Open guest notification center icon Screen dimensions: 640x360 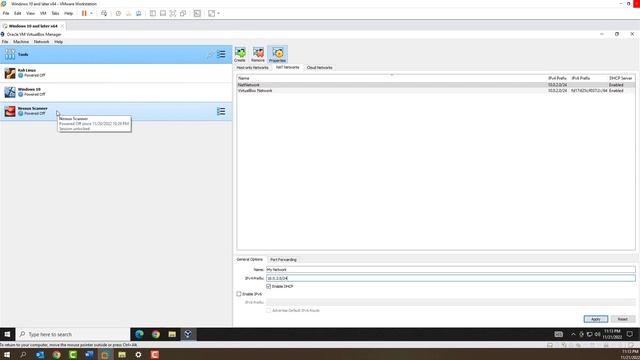tap(630, 334)
